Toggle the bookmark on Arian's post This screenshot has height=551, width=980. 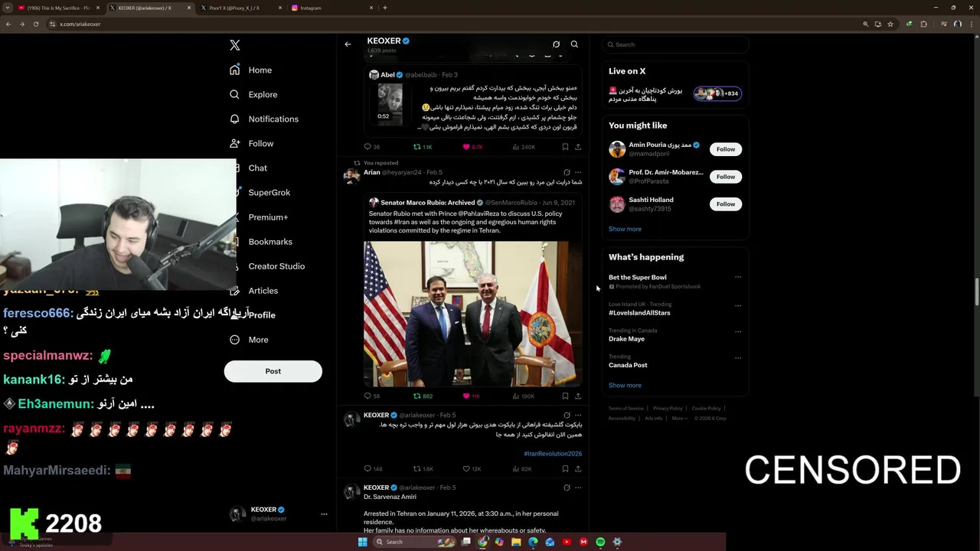coord(565,396)
